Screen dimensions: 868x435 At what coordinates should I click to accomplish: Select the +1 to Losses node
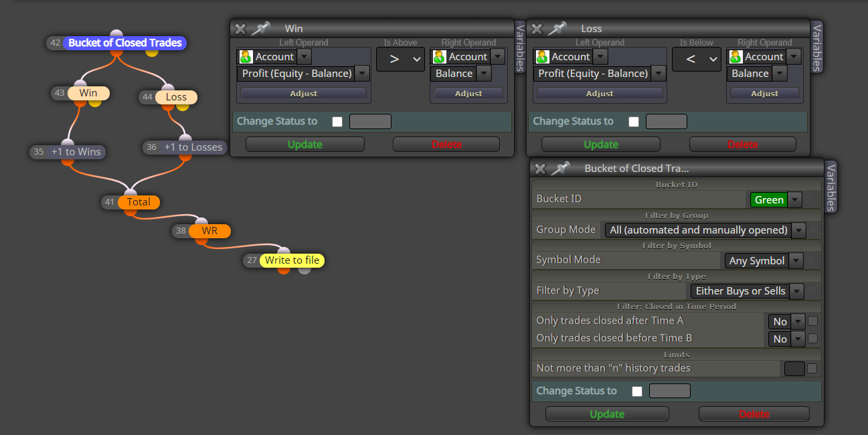click(193, 147)
